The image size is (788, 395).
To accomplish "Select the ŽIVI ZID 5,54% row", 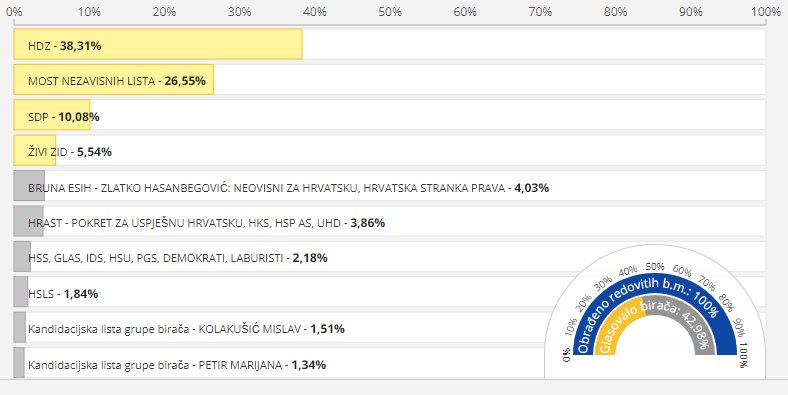I will pyautogui.click(x=389, y=150).
